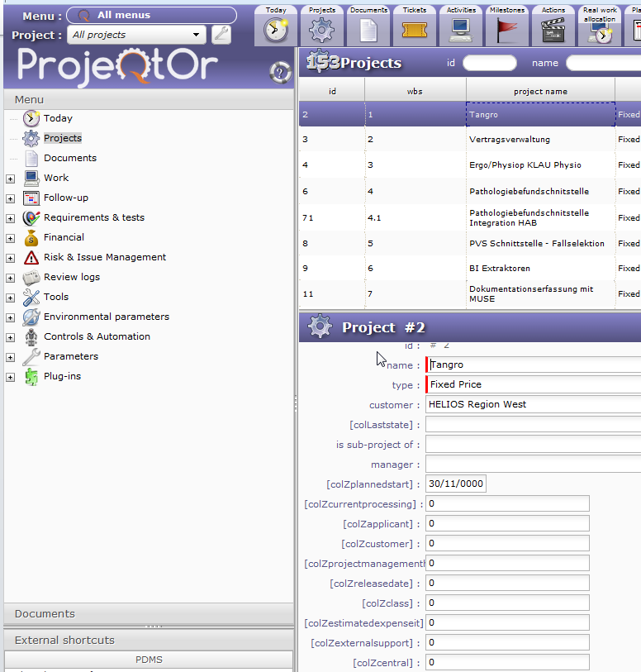Click the Milestones flag icon
641x672 pixels.
pos(506,29)
